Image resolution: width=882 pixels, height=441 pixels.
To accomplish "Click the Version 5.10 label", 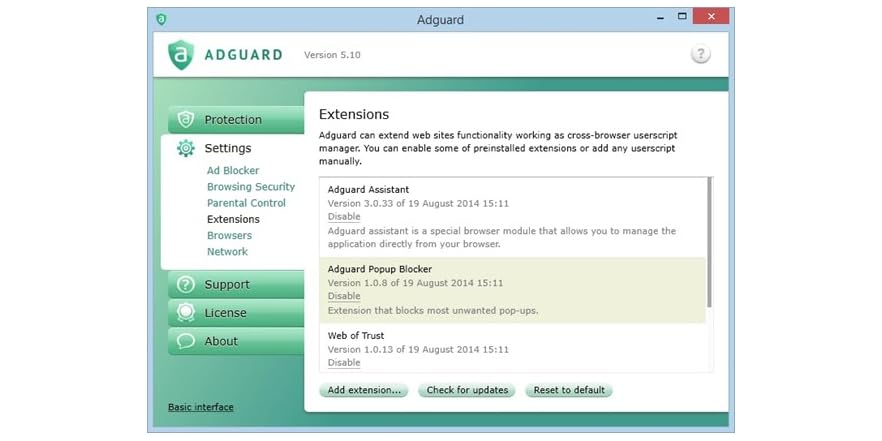I will [x=332, y=55].
